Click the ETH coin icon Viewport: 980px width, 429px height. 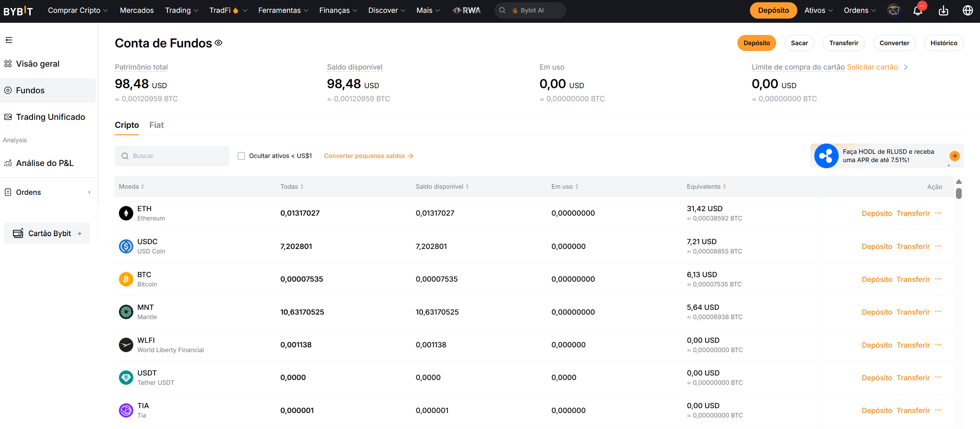(126, 213)
